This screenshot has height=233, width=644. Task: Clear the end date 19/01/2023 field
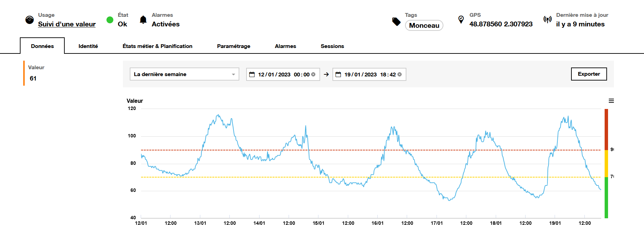[x=400, y=74]
